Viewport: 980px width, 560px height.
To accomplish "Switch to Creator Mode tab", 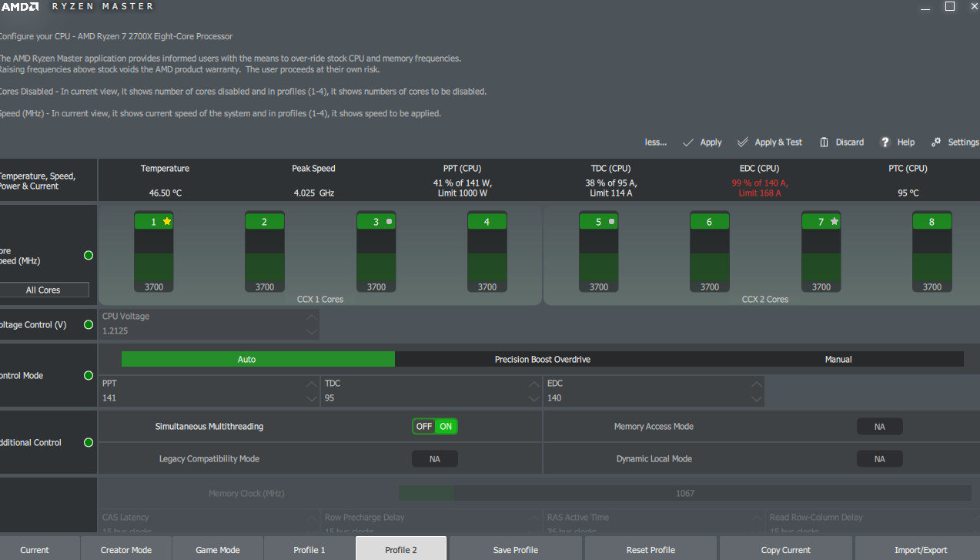I will 126,550.
